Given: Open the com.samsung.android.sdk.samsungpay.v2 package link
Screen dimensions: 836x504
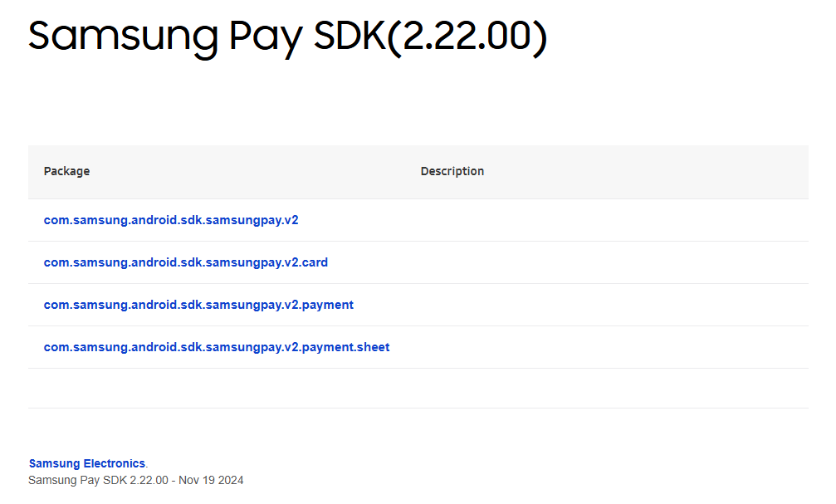Looking at the screenshot, I should click(171, 220).
